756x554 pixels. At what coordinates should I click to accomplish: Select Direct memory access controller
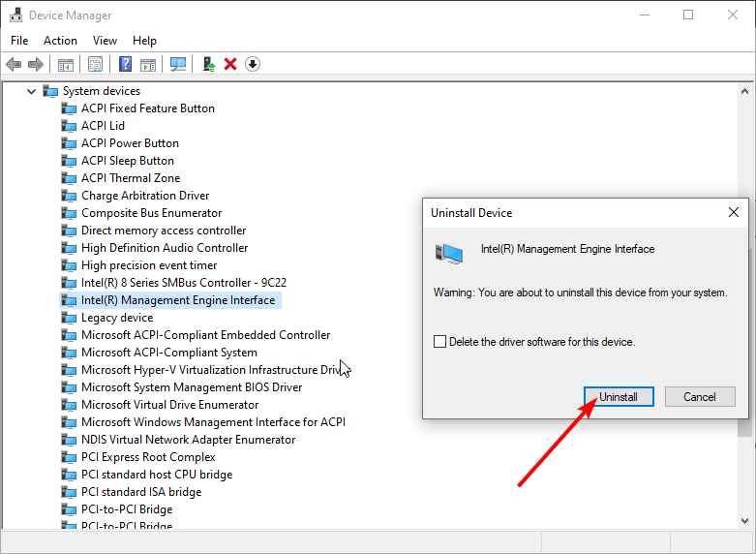(164, 231)
